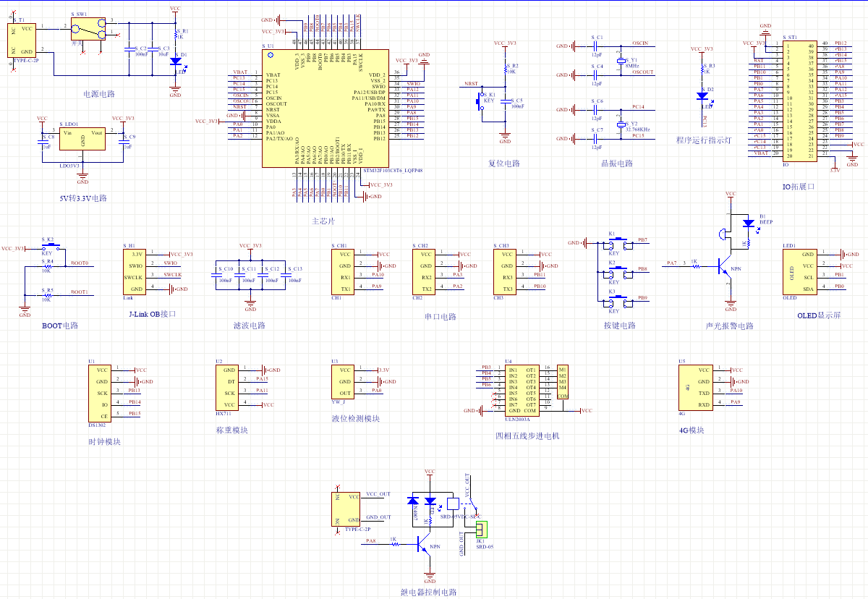The width and height of the screenshot is (868, 599).
Task: Select the LDO3V3 regulator component
Action: [82, 140]
